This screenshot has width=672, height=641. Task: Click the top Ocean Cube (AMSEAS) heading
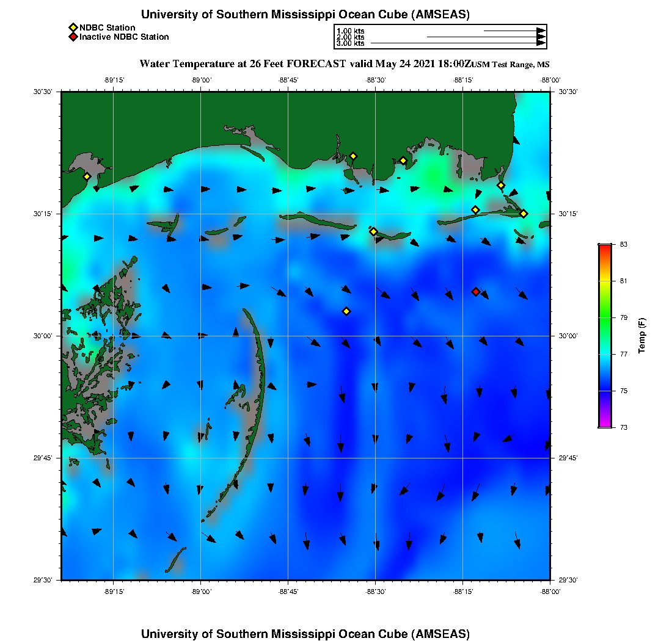[x=305, y=15]
